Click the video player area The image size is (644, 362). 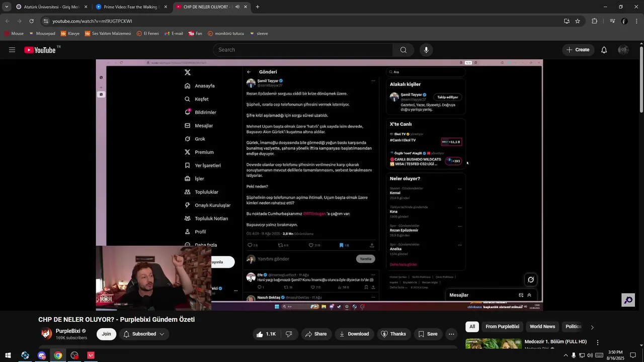tap(319, 185)
